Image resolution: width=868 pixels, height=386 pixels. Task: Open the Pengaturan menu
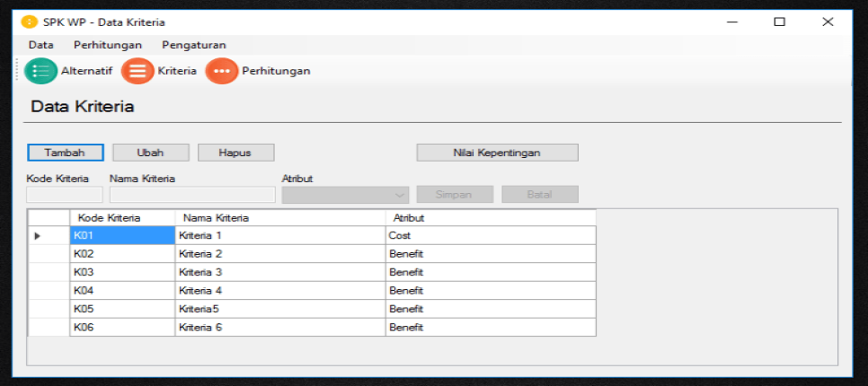194,46
